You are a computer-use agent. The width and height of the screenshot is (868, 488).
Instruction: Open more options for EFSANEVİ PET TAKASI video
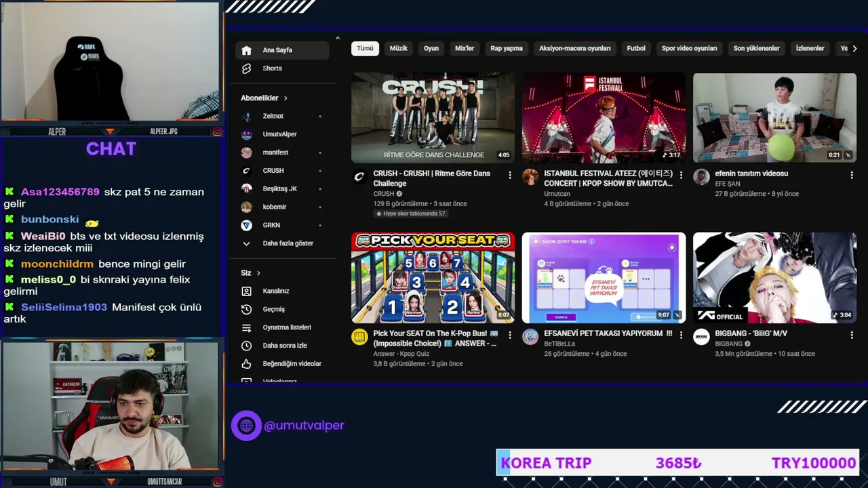(681, 335)
